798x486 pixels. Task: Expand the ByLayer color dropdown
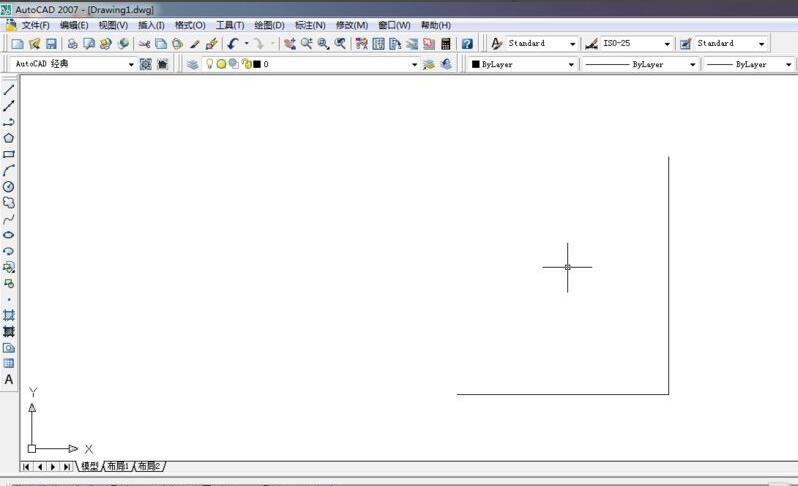point(571,64)
